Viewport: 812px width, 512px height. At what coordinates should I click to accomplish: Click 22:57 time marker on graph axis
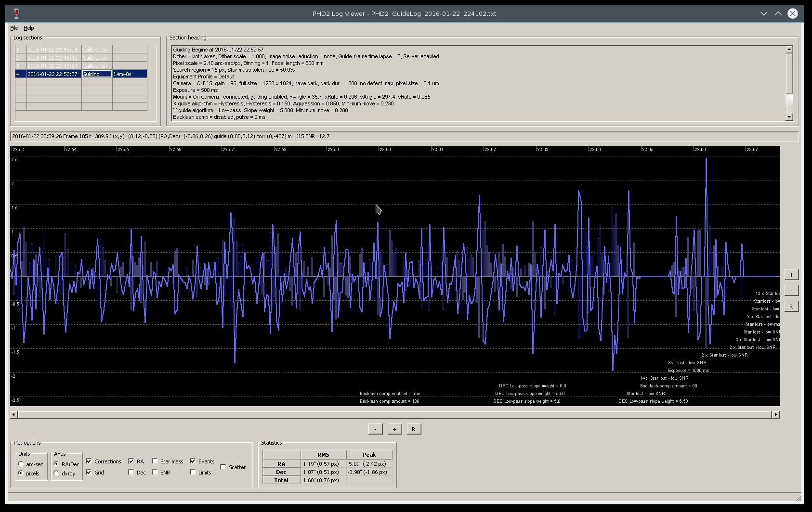228,150
